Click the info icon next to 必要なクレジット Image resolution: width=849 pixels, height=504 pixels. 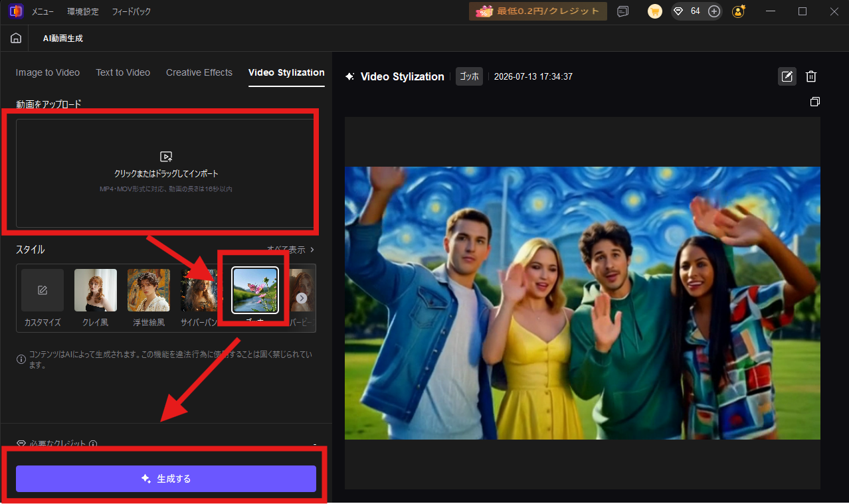(93, 444)
